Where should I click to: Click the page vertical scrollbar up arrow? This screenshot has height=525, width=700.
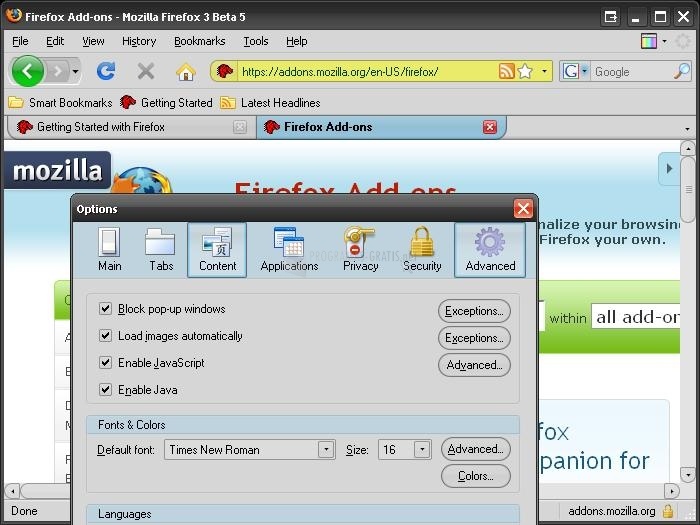(x=688, y=148)
